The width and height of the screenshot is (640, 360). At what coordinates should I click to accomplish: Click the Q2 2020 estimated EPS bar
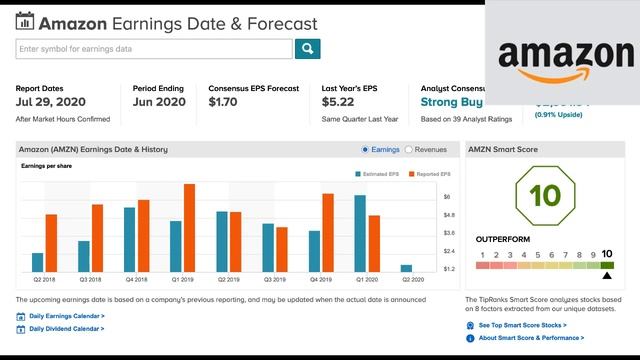click(x=406, y=269)
